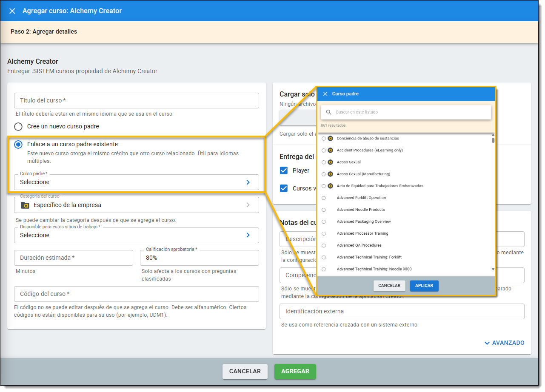This screenshot has height=392, width=545.
Task: Open the Curso padre Seleccione dropdown
Action: [136, 182]
